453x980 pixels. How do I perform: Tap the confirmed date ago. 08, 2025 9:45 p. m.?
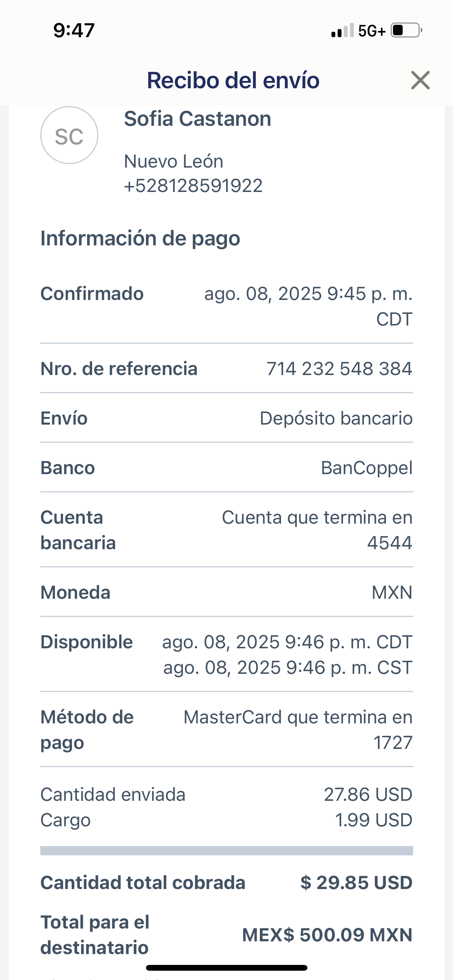(x=308, y=294)
